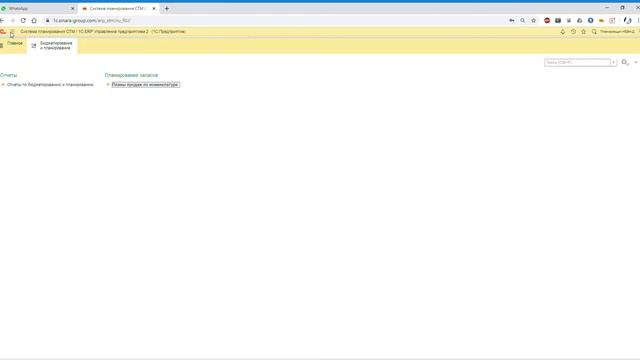Open the dark red square extension icon
The width and height of the screenshot is (640, 360).
558,20
